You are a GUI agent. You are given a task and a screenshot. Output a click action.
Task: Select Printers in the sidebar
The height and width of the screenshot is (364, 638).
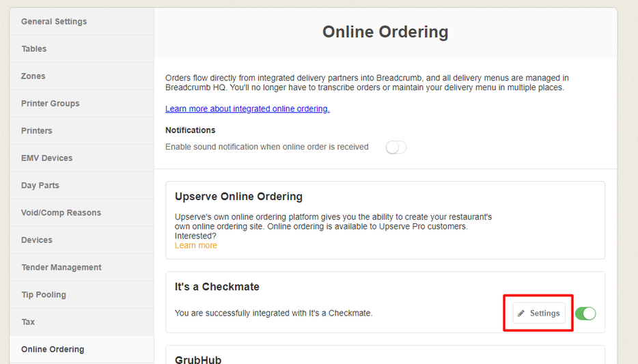point(37,130)
